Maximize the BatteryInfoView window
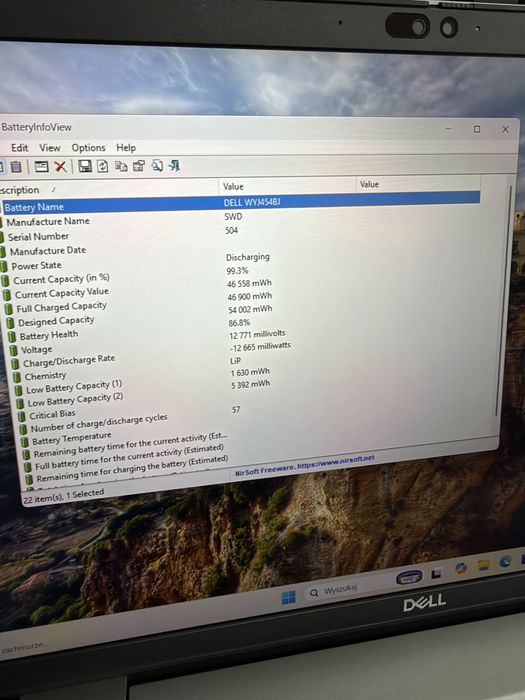 477,129
